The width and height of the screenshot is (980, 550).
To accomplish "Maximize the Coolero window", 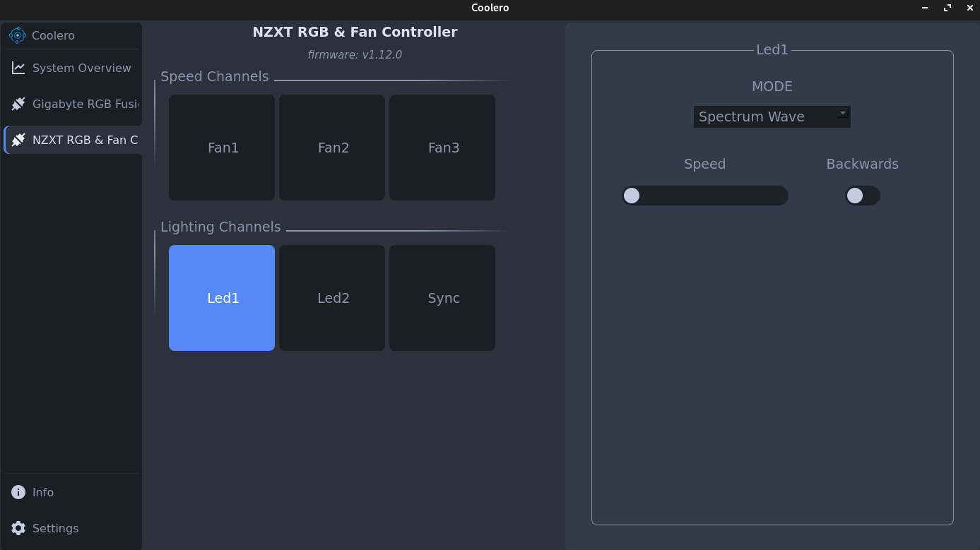I will [947, 8].
